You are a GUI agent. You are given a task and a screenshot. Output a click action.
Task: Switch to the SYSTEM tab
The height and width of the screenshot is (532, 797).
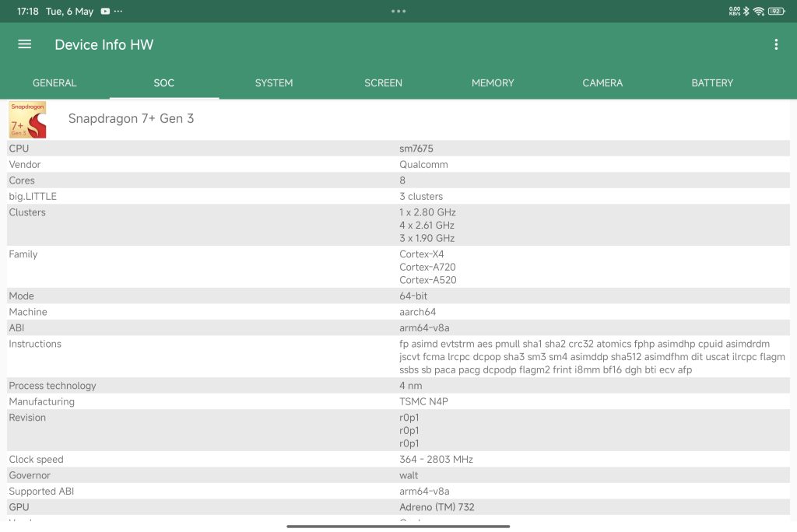(x=274, y=82)
